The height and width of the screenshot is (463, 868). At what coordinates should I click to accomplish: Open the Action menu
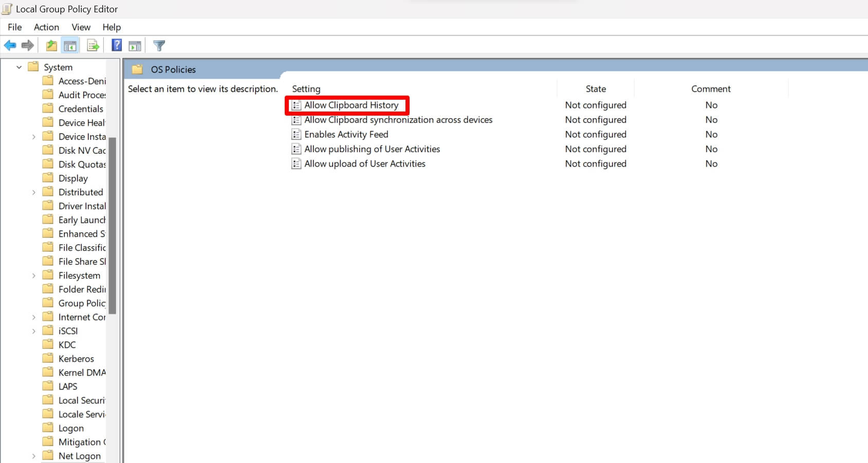[x=46, y=27]
